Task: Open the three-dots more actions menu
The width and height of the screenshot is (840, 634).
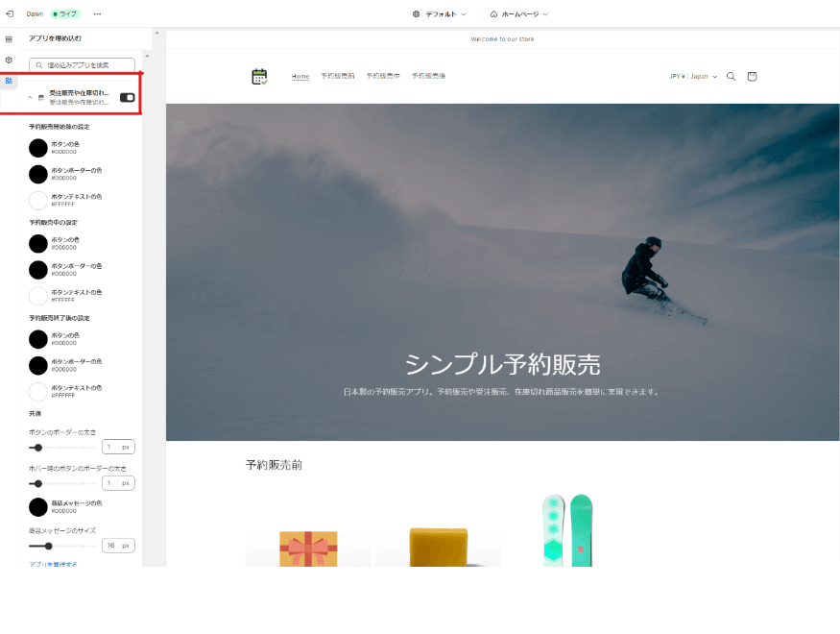Action: 97,14
